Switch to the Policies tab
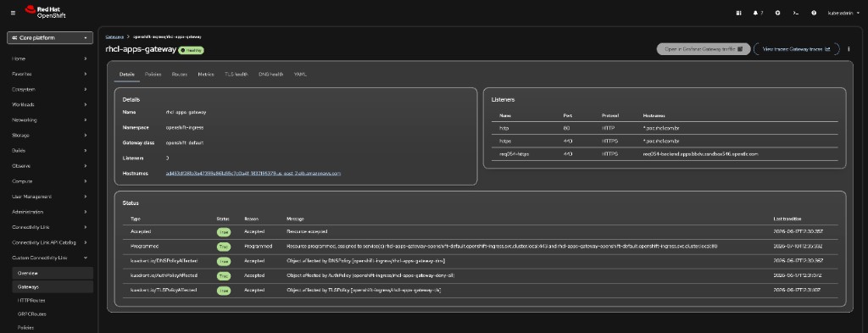The width and height of the screenshot is (868, 333). [153, 74]
